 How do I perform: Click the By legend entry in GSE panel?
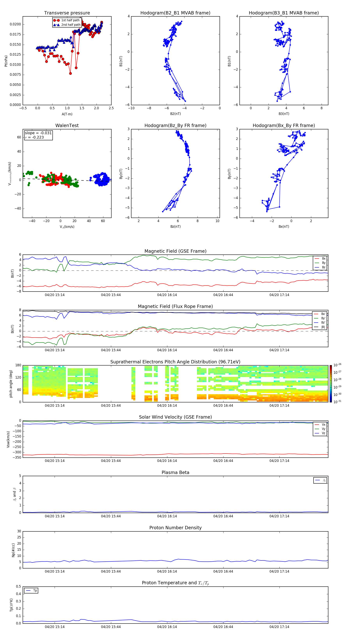pyautogui.click(x=320, y=263)
